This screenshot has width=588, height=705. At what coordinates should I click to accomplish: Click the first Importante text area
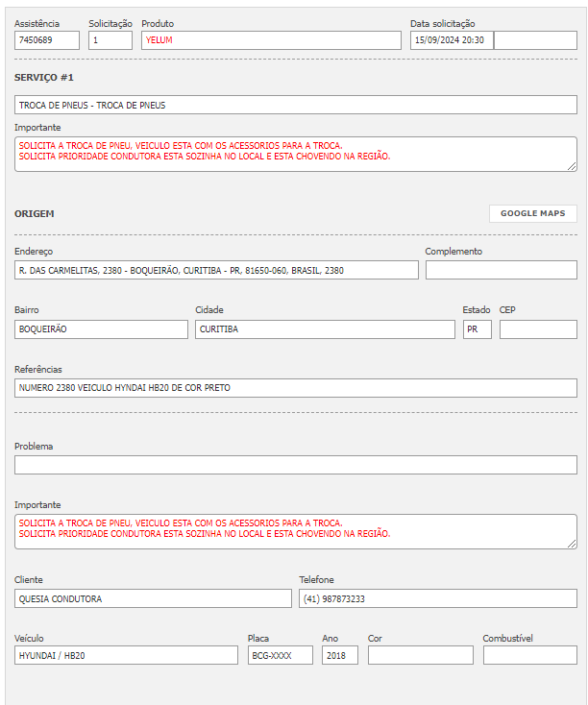(296, 154)
